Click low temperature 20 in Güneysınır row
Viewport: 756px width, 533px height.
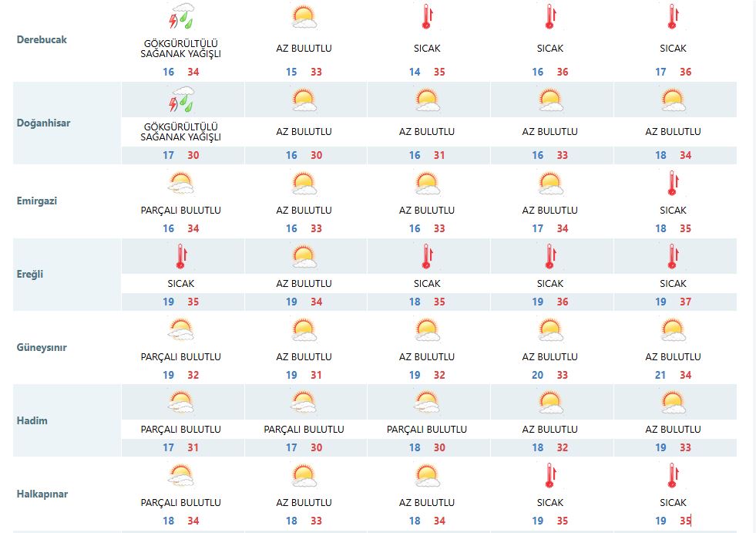coord(538,375)
